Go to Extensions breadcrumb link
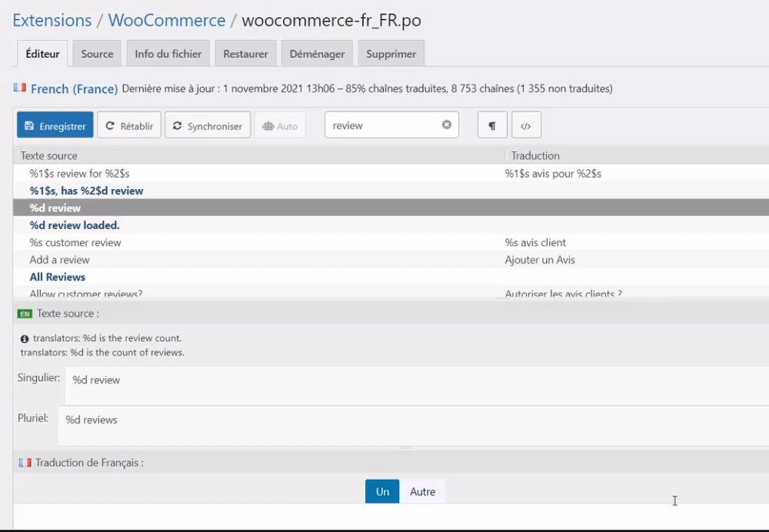The height and width of the screenshot is (532, 769). 52,20
